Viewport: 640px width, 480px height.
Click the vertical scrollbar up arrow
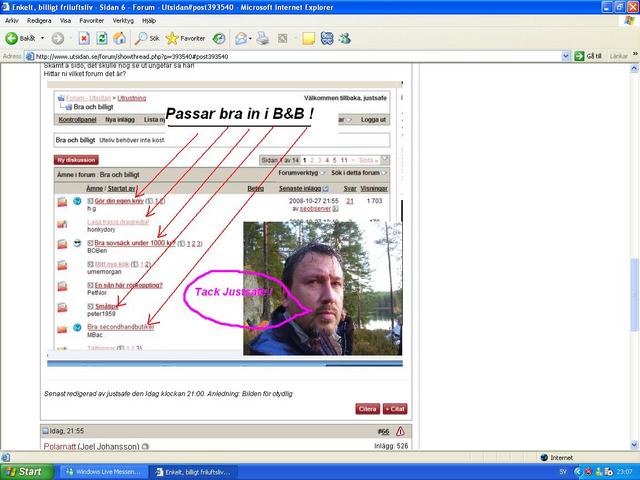coord(634,69)
